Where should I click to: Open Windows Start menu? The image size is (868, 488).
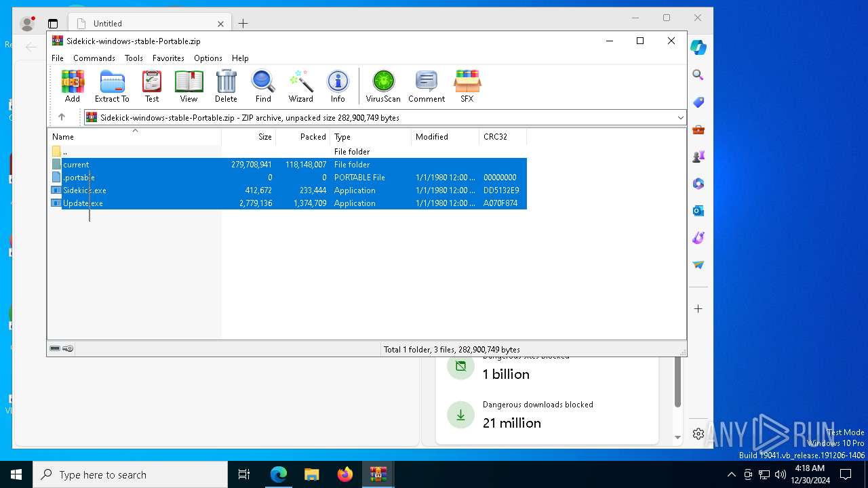point(16,474)
